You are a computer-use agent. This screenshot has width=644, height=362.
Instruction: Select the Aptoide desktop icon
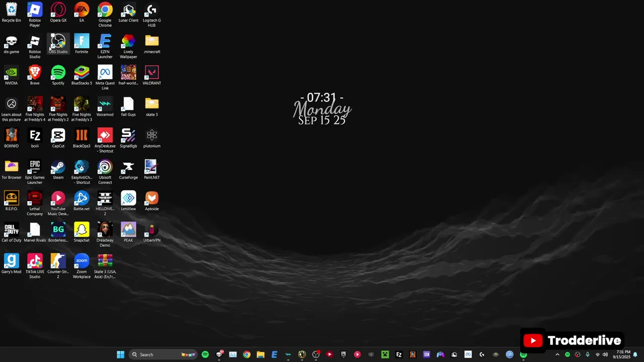pos(151,202)
